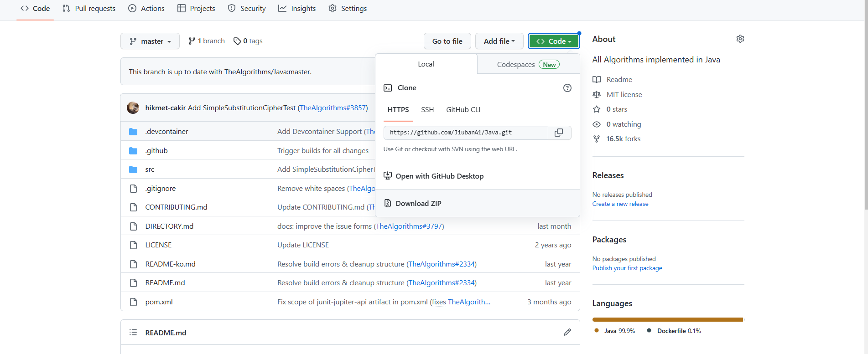Open repository Settings tab
868x354 pixels.
tap(348, 9)
